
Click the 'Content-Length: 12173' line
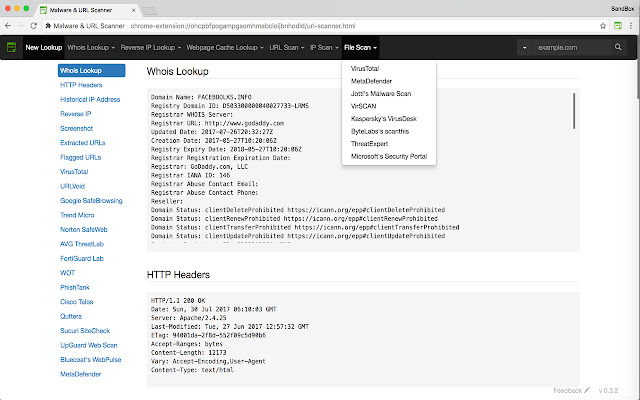pos(189,353)
